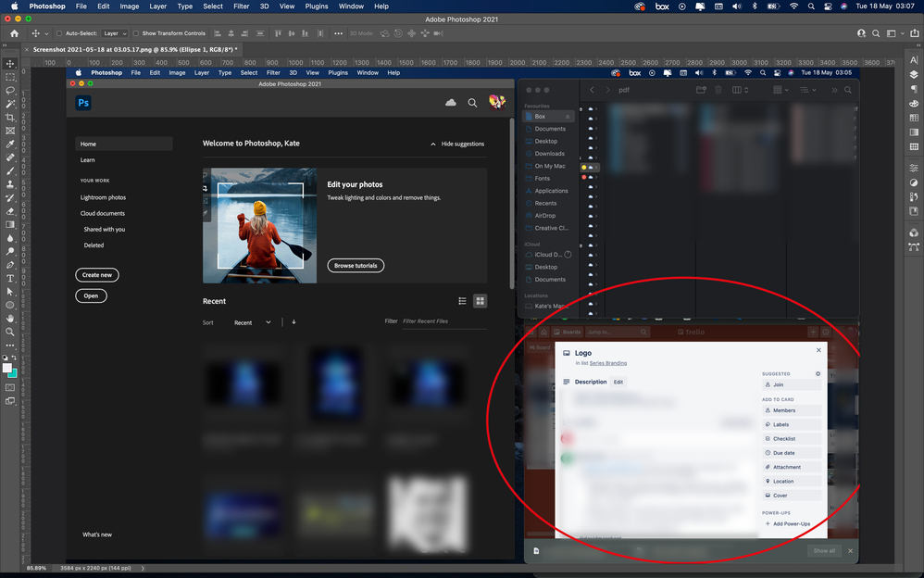This screenshot has height=578, width=924.
Task: Open Move tool preset picker chevron
Action: 46,33
